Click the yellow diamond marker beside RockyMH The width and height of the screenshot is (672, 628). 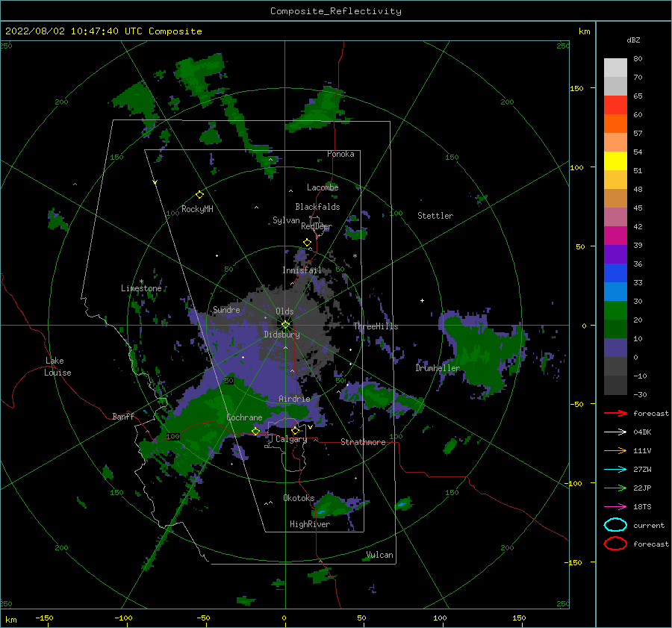tap(199, 195)
